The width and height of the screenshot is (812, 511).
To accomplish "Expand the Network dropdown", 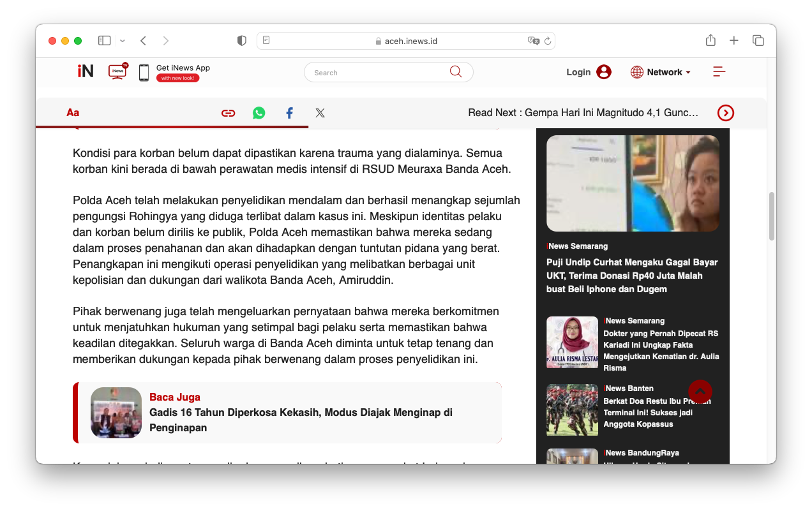I will 669,72.
